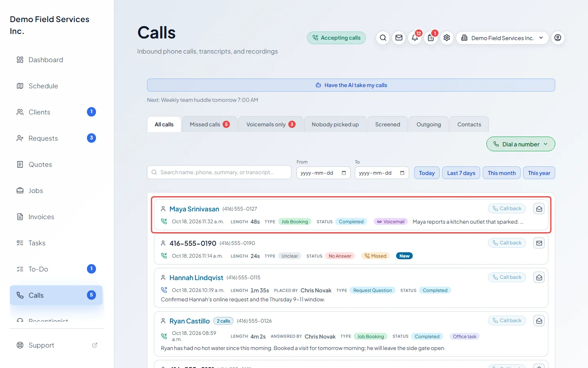Switch to the Contacts tab
The image size is (588, 368).
[x=469, y=124]
